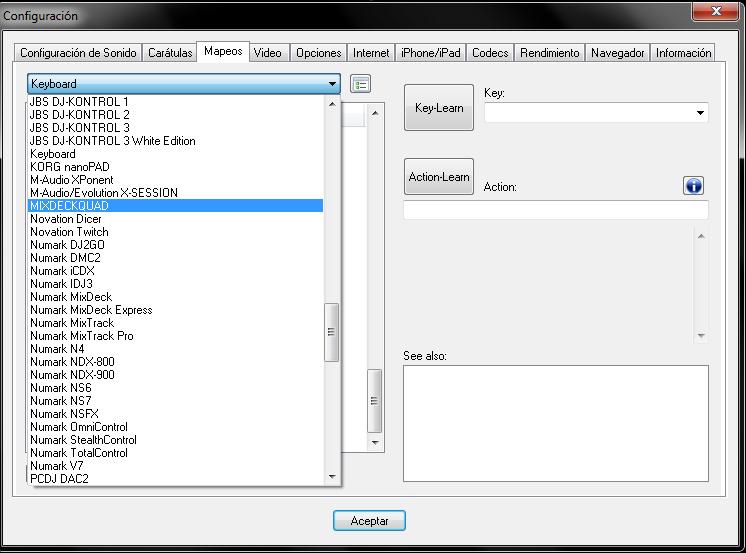Select Numark NS6
746x553 pixels.
coord(176,388)
